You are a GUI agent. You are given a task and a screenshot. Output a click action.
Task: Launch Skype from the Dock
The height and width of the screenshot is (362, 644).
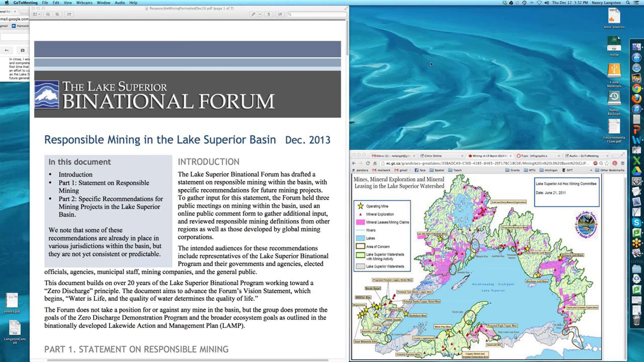pos(637,222)
